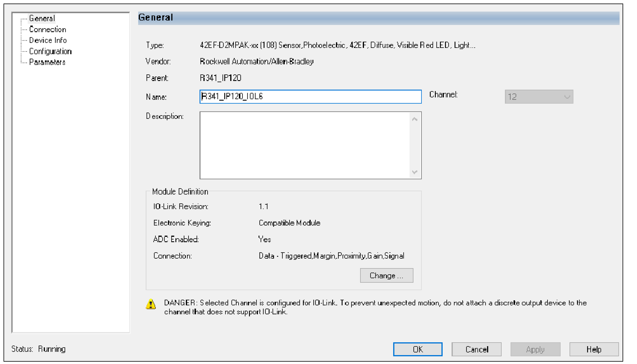This screenshot has height=364, width=637.
Task: Click the Apply button
Action: click(535, 349)
